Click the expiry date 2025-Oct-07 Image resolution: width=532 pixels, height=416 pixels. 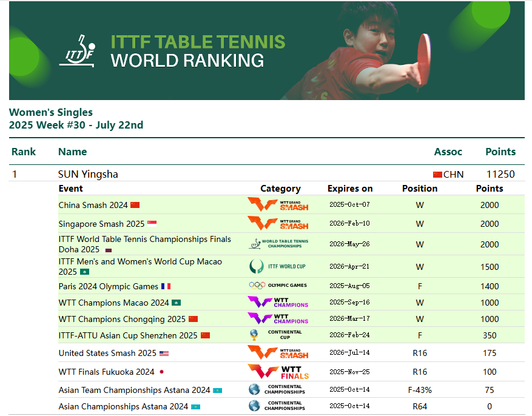(x=349, y=204)
